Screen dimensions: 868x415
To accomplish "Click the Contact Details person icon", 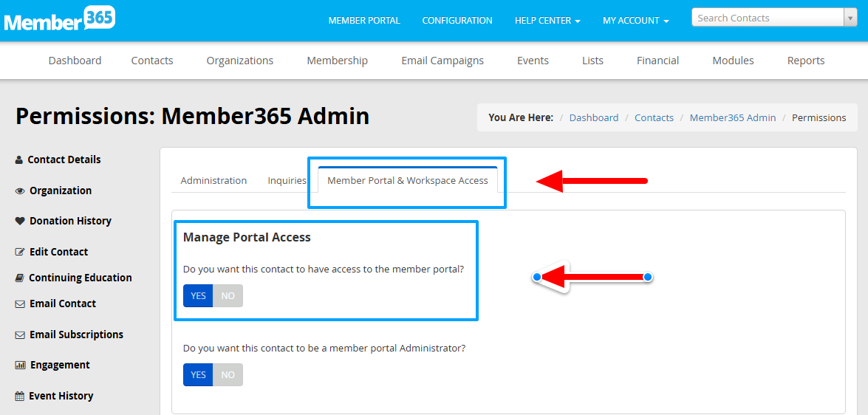I will tap(19, 160).
